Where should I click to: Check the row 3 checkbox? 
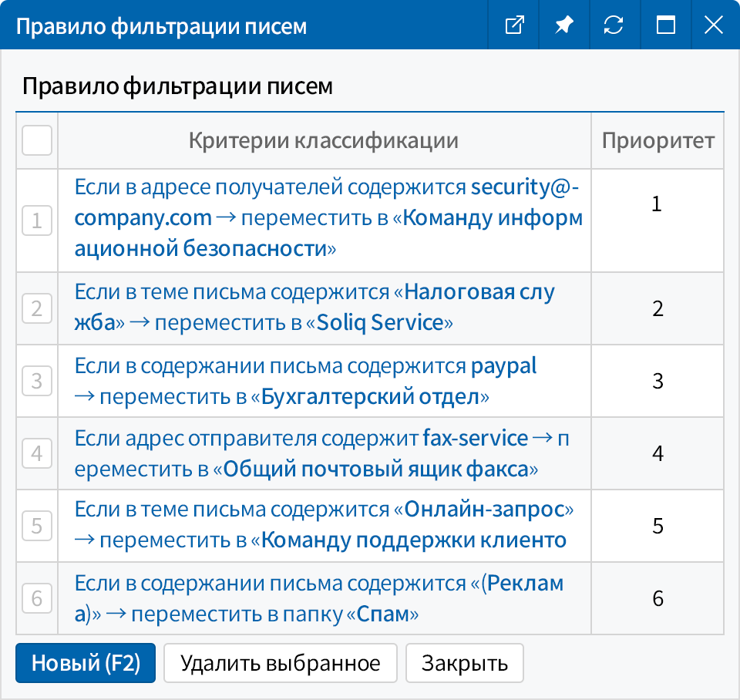(x=37, y=381)
